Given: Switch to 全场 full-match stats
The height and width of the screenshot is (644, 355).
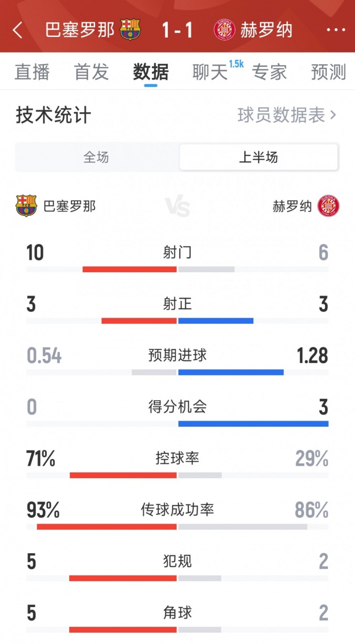Looking at the screenshot, I should [x=97, y=157].
